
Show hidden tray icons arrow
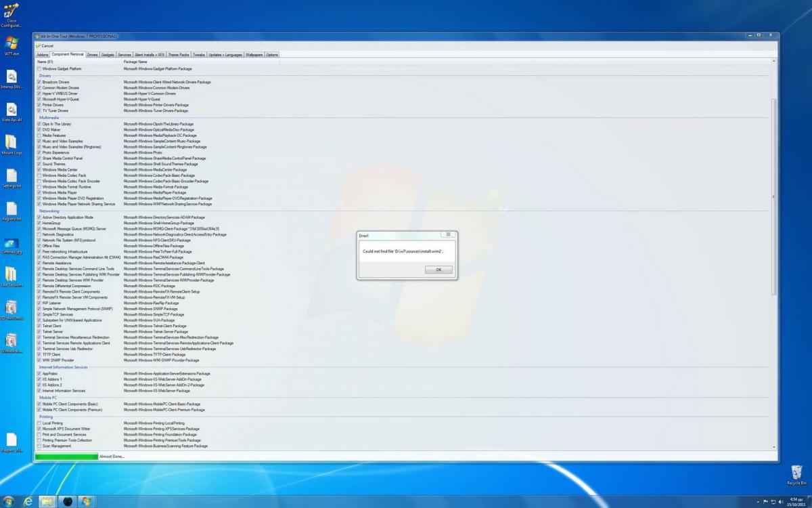(x=759, y=502)
